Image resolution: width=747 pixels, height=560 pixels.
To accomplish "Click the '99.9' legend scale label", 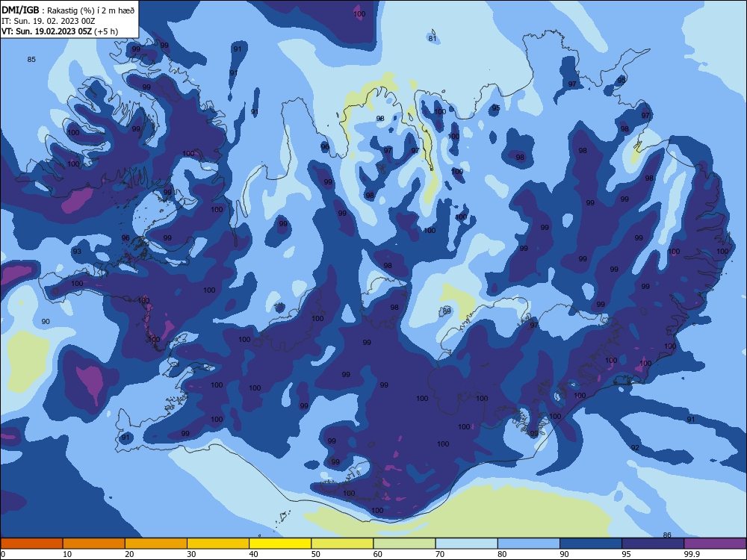I will coord(692,554).
